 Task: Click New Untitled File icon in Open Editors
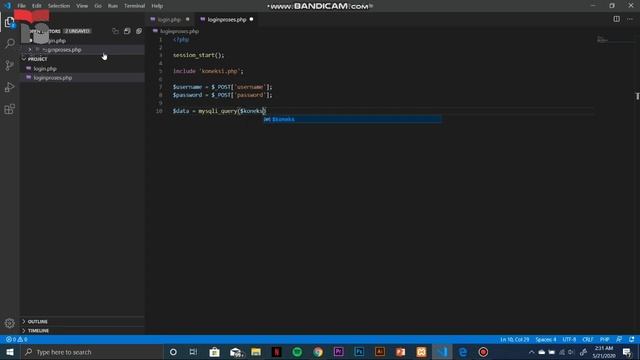116,31
